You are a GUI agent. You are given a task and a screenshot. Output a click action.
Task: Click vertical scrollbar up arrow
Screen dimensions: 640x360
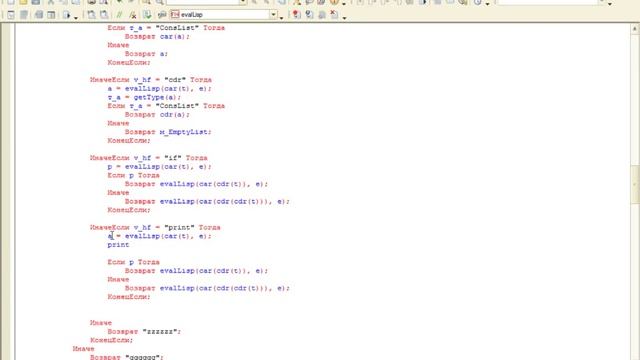click(635, 29)
